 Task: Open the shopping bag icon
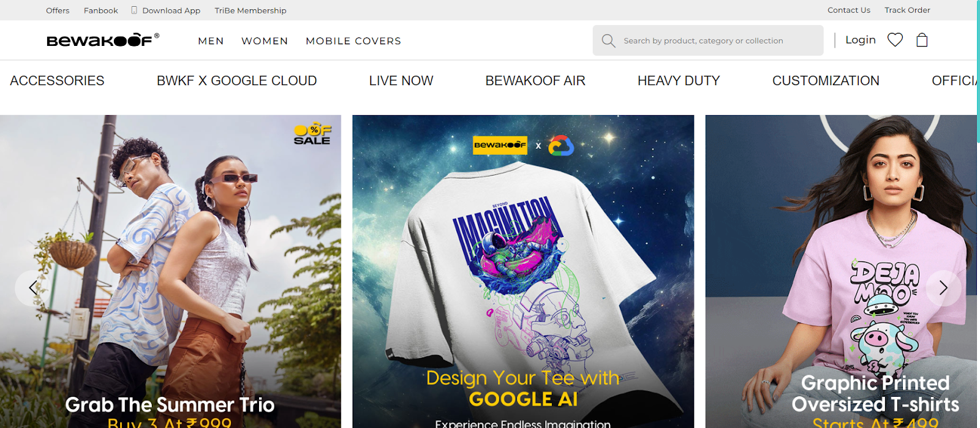point(922,40)
